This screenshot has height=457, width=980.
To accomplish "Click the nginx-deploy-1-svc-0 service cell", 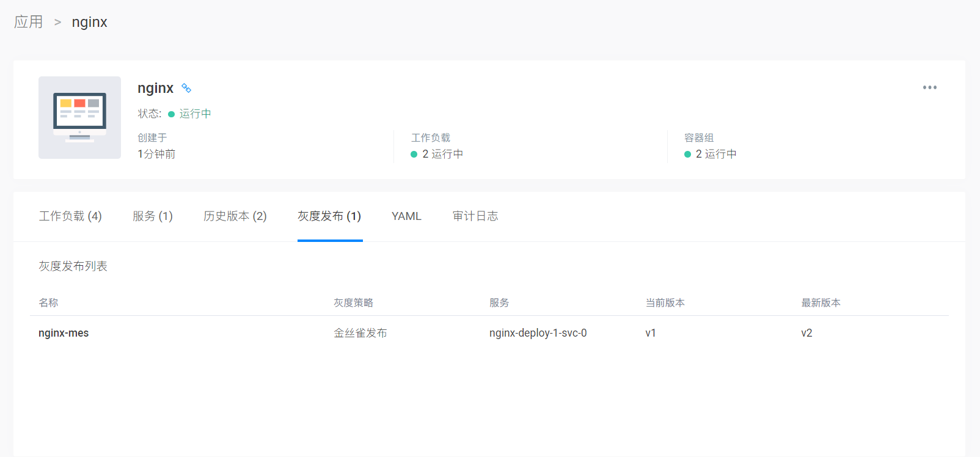I will pyautogui.click(x=538, y=333).
